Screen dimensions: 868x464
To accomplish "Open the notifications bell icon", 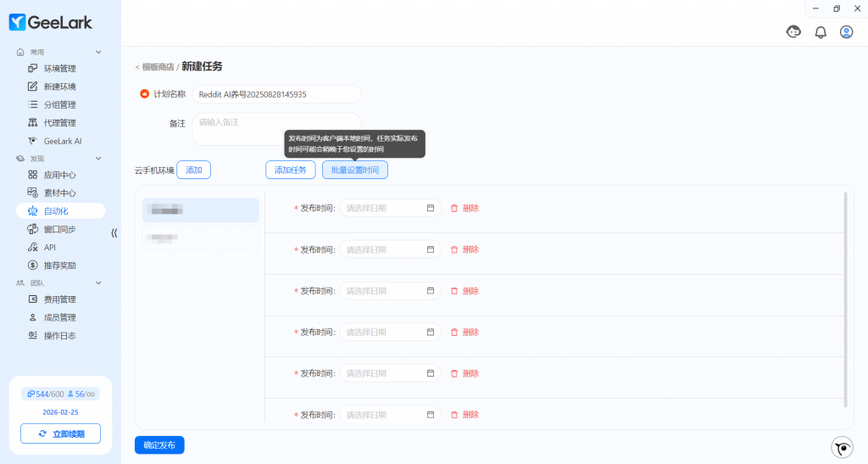I will (x=821, y=32).
